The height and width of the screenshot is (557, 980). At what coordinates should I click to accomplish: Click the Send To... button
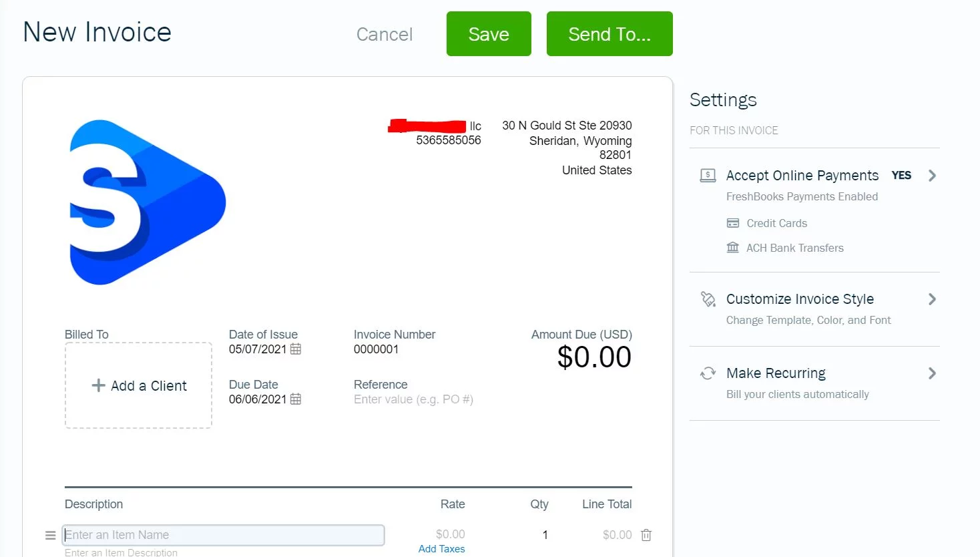tap(609, 34)
